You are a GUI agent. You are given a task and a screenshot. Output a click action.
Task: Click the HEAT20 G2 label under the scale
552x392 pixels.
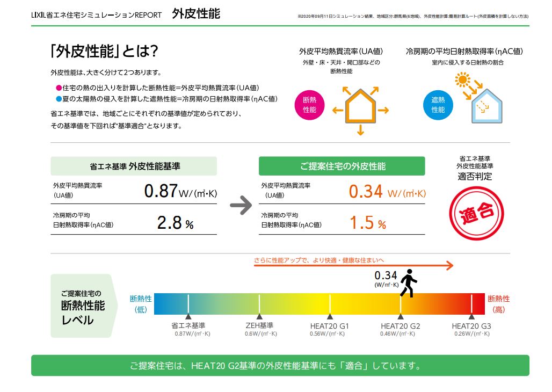[401, 326]
